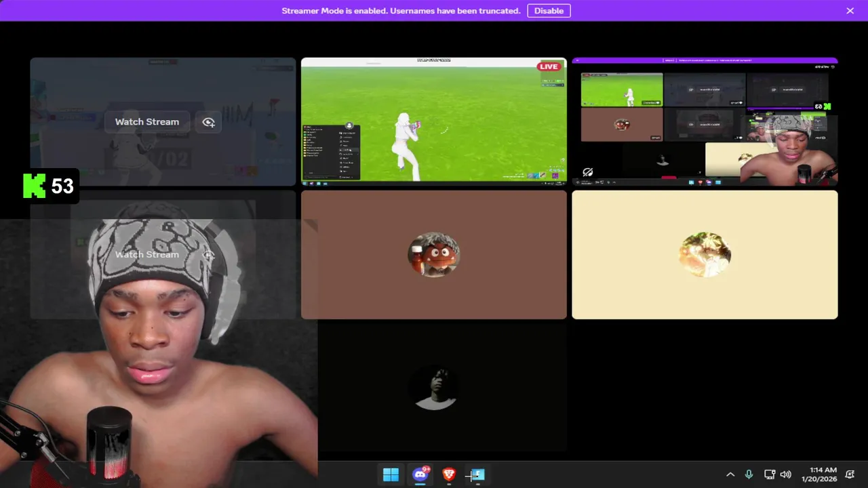Expand the hidden system tray icons
Image resolution: width=868 pixels, height=488 pixels.
(x=730, y=474)
